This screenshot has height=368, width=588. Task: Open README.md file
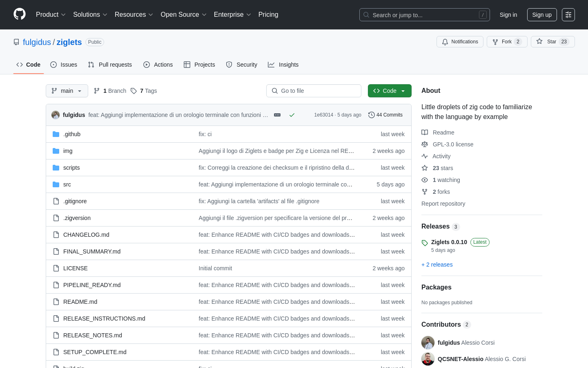80,302
